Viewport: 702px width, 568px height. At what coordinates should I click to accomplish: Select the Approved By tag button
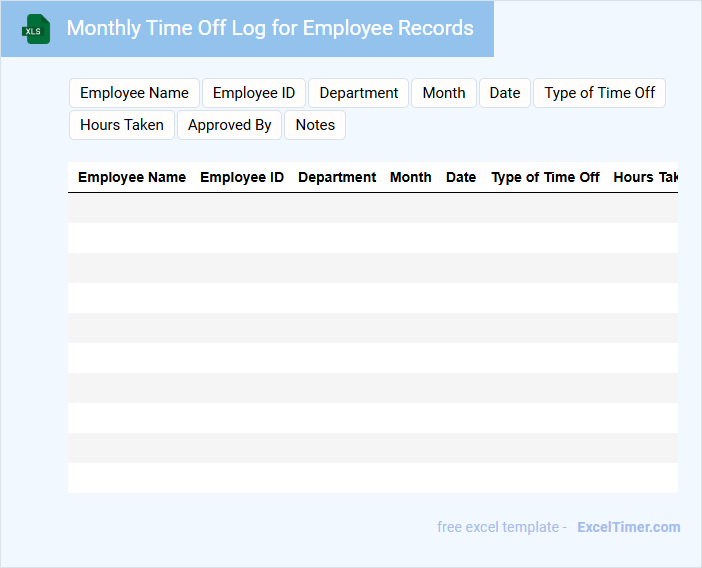[x=230, y=125]
